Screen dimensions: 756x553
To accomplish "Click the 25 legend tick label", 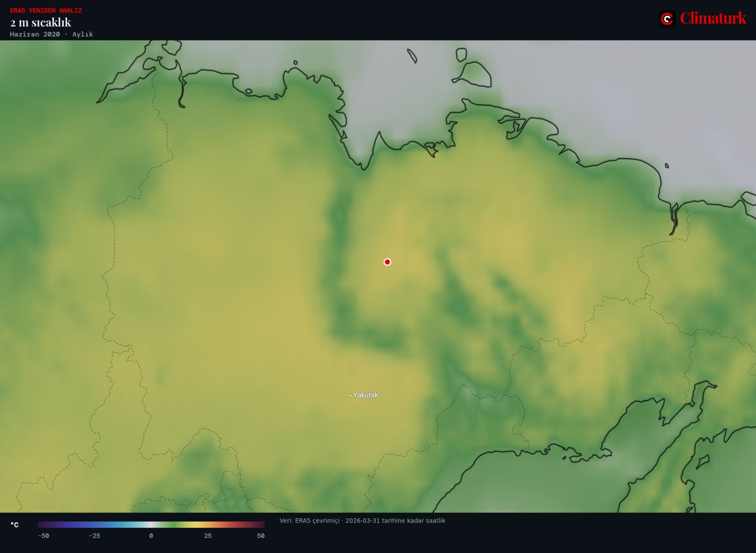I will (x=208, y=536).
